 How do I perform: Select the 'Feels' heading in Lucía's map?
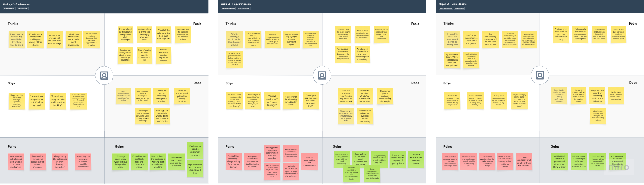coord(415,24)
